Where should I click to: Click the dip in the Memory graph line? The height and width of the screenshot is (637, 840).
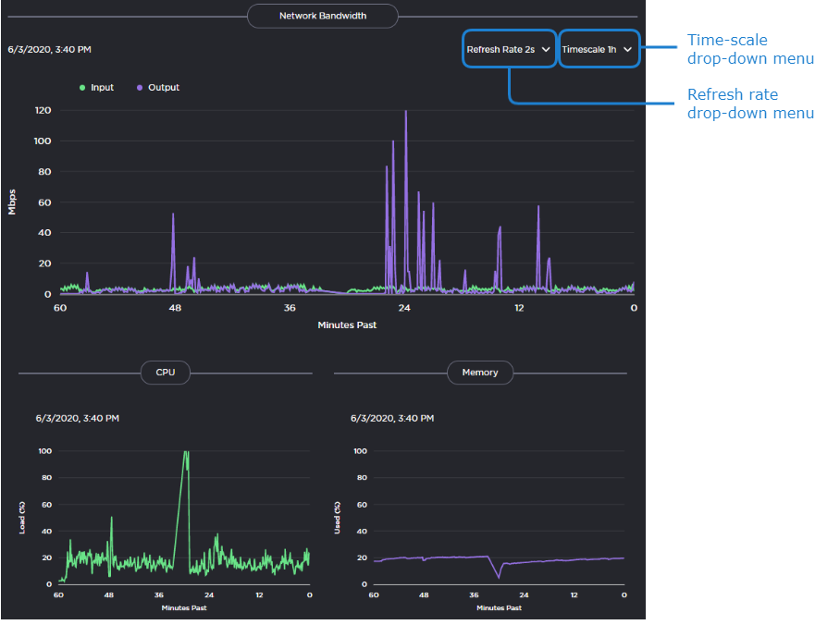tap(499, 577)
